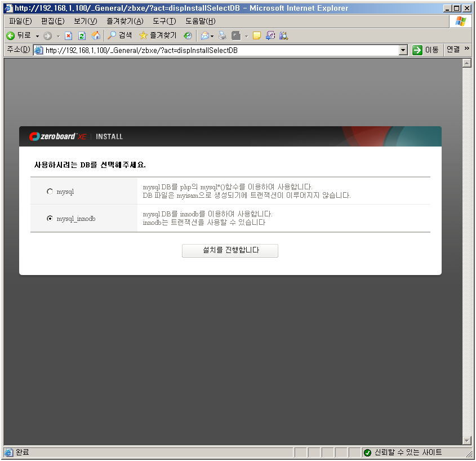The width and height of the screenshot is (476, 461).
Task: Maximize the Internet Explorer window
Action: point(457,8)
